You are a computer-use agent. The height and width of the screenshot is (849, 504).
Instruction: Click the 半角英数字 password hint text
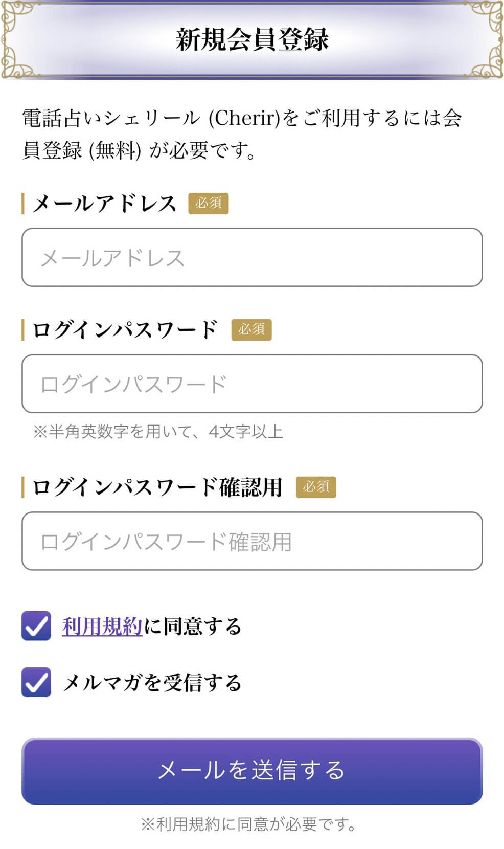point(158,432)
